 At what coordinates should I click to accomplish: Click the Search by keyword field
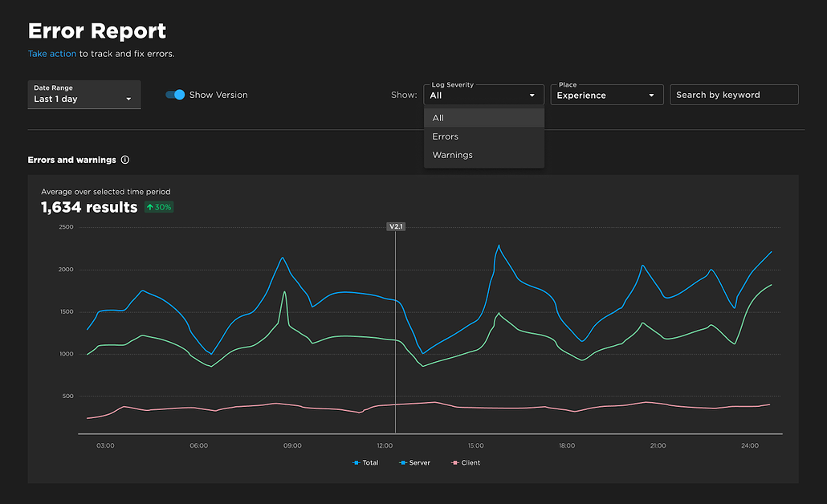[x=733, y=94]
